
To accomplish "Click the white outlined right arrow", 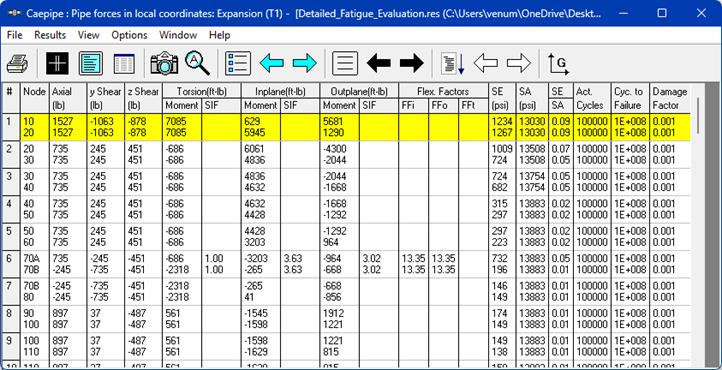I will click(518, 63).
